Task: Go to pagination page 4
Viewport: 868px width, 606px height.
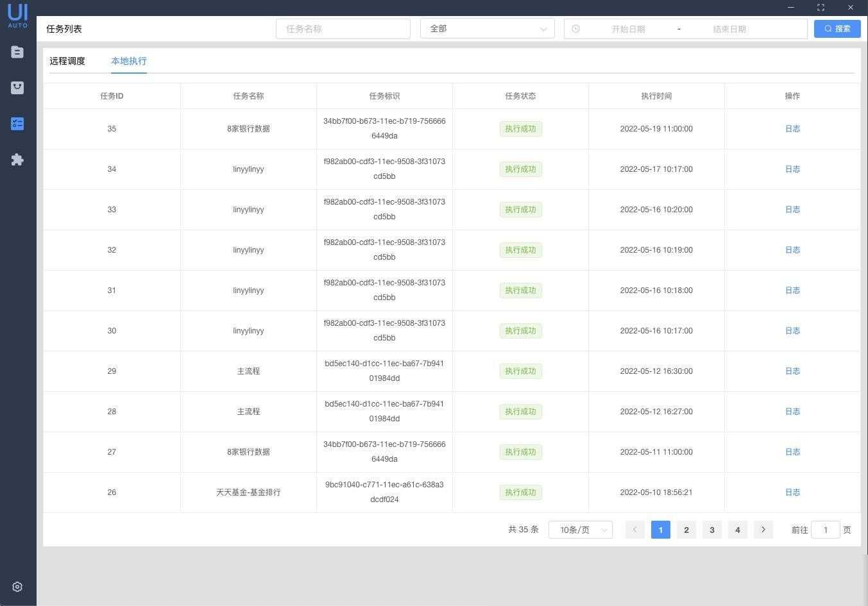Action: [738, 530]
